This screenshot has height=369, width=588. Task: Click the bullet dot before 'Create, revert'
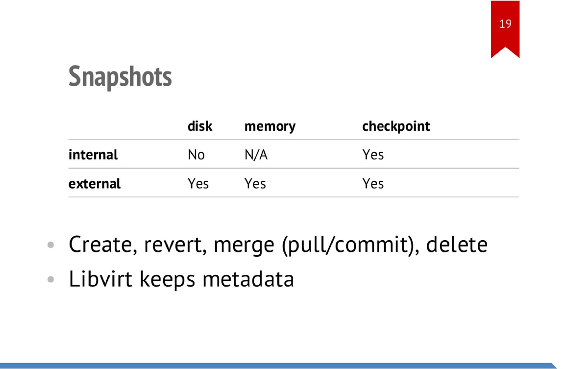(50, 245)
